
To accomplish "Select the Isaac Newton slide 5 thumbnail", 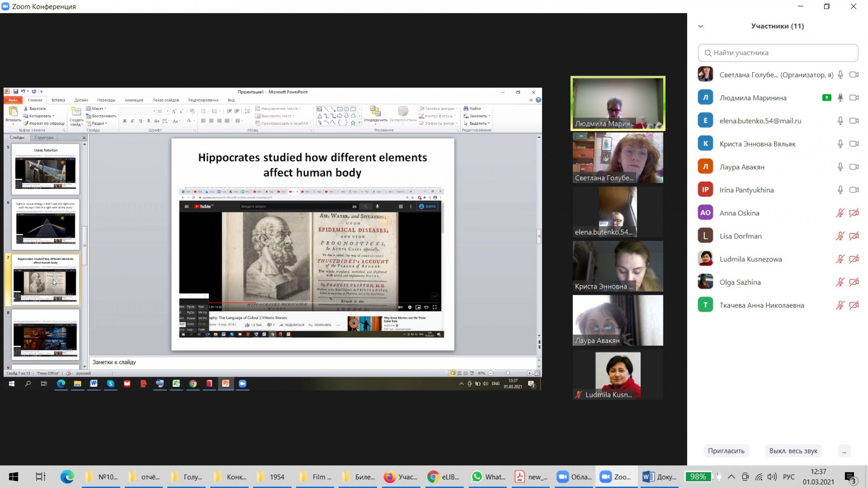I will coord(45,169).
